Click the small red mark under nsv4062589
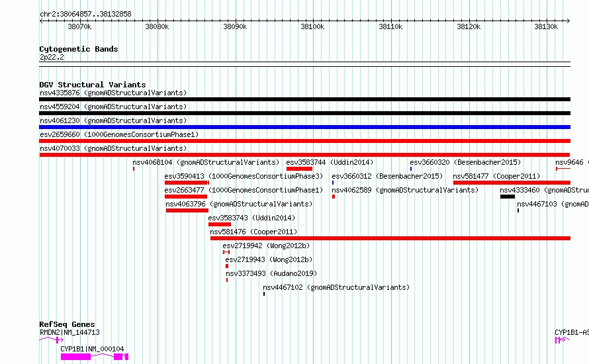 (333, 197)
